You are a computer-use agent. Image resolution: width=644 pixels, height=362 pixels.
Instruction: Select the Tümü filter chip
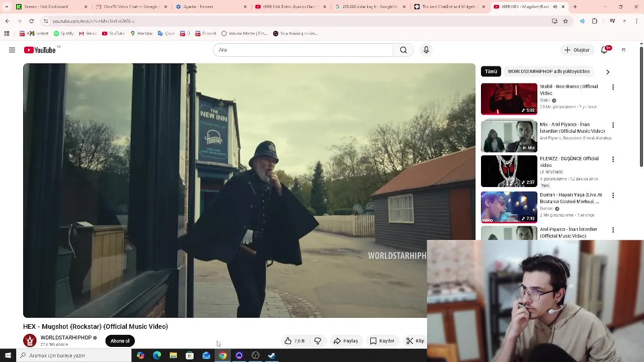coord(491,71)
